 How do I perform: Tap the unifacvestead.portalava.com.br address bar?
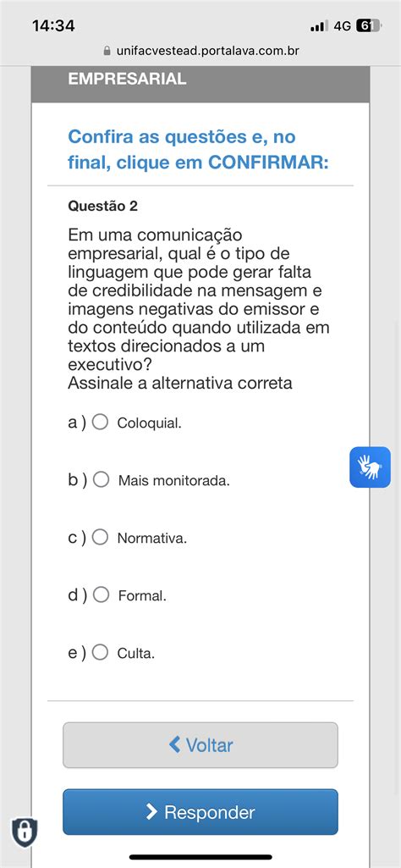point(201,51)
